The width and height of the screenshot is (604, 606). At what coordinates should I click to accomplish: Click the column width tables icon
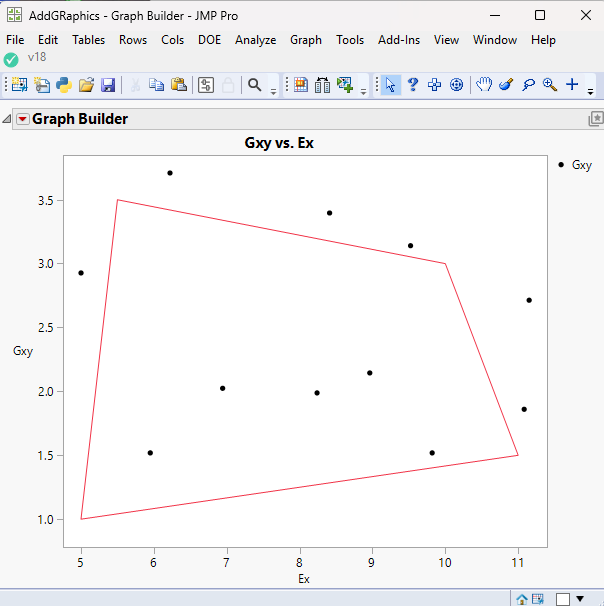pos(322,85)
